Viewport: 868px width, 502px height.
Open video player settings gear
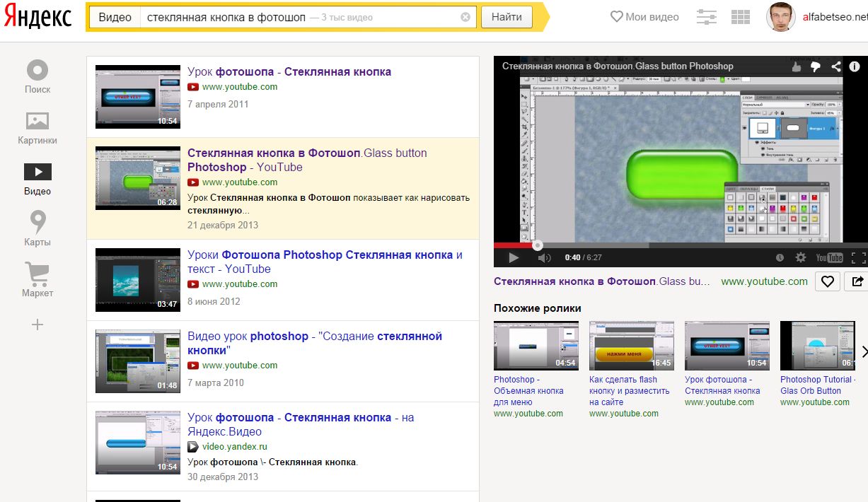pos(801,258)
